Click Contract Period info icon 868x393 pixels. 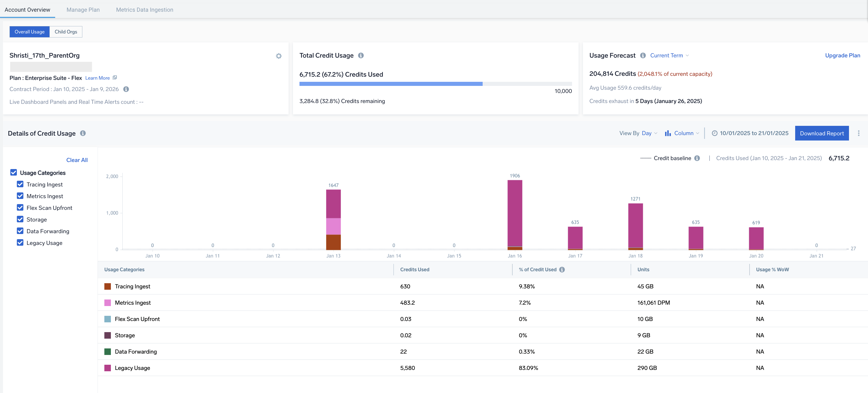click(126, 89)
